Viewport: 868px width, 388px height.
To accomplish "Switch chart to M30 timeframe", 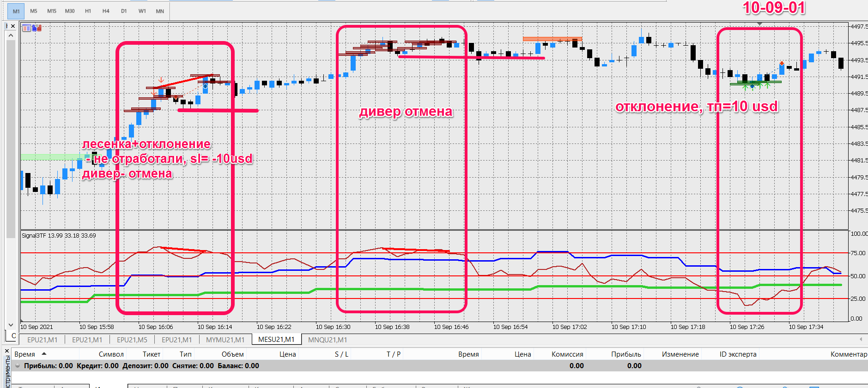I will click(70, 11).
